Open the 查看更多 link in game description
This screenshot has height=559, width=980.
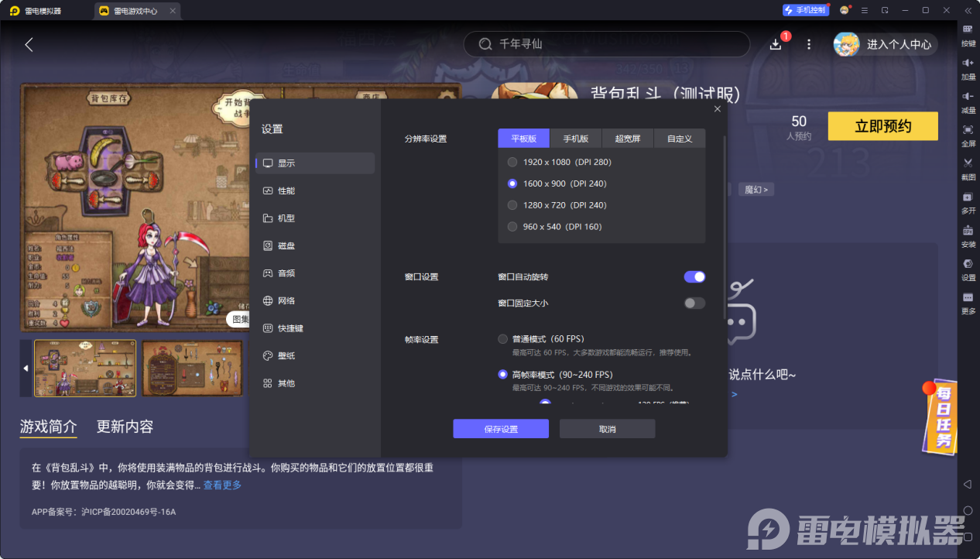(x=223, y=483)
